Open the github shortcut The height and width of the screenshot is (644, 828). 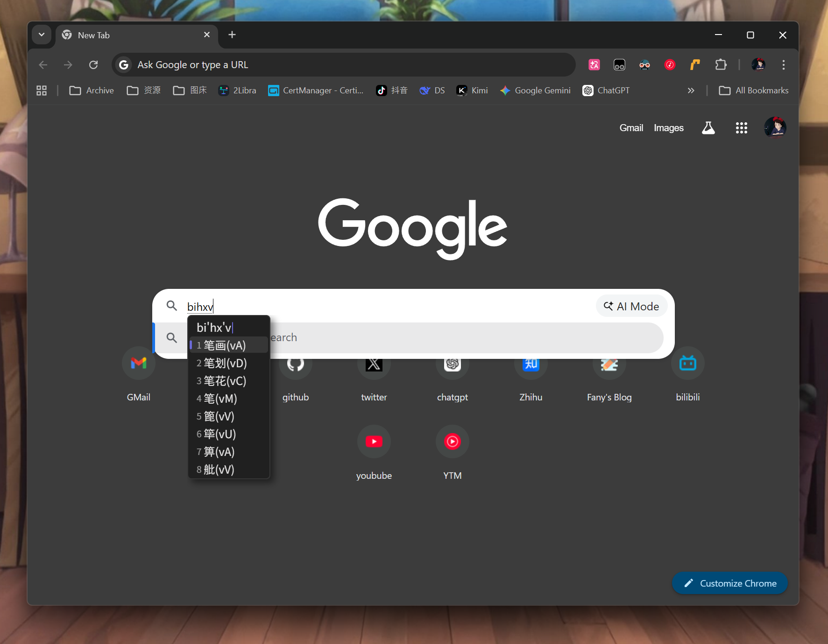point(296,380)
